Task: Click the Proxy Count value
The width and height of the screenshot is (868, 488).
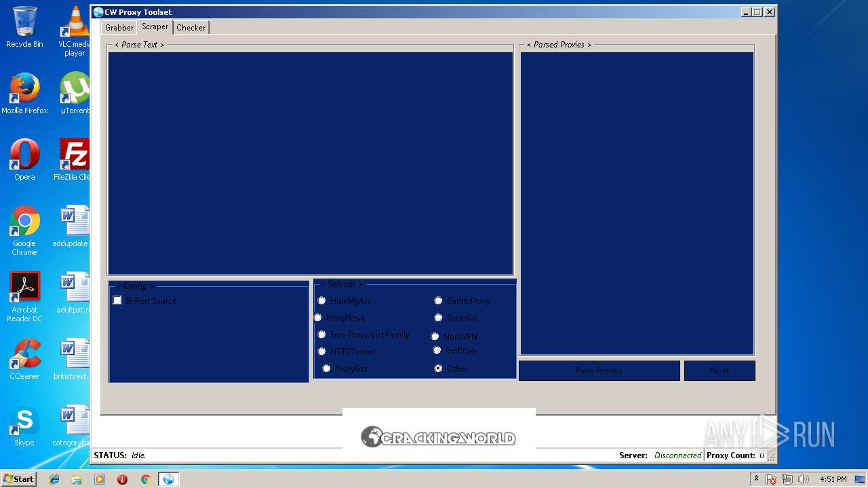Action: point(762,455)
